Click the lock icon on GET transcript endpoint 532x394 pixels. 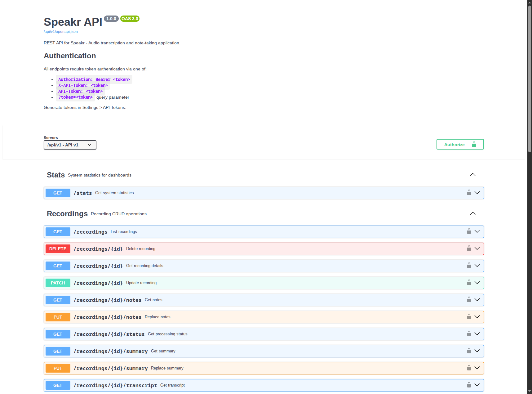click(469, 385)
